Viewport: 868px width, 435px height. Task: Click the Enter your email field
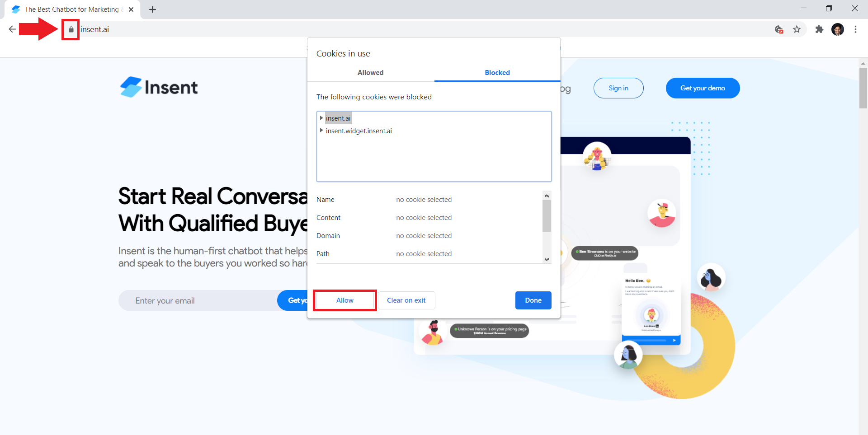[198, 301]
